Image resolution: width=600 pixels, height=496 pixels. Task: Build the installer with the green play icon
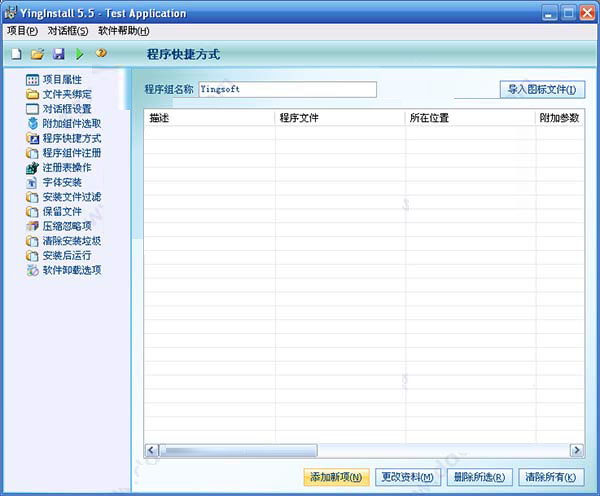pos(80,54)
